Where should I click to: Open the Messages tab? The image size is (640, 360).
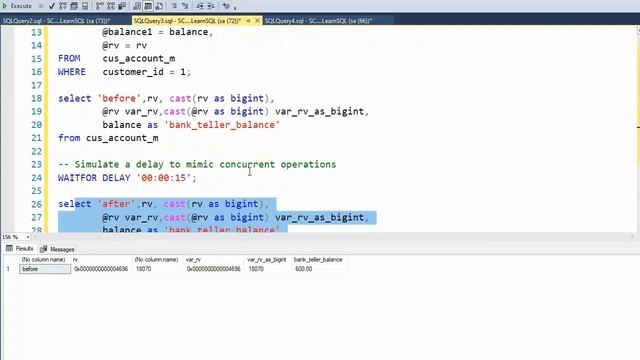click(x=57, y=249)
